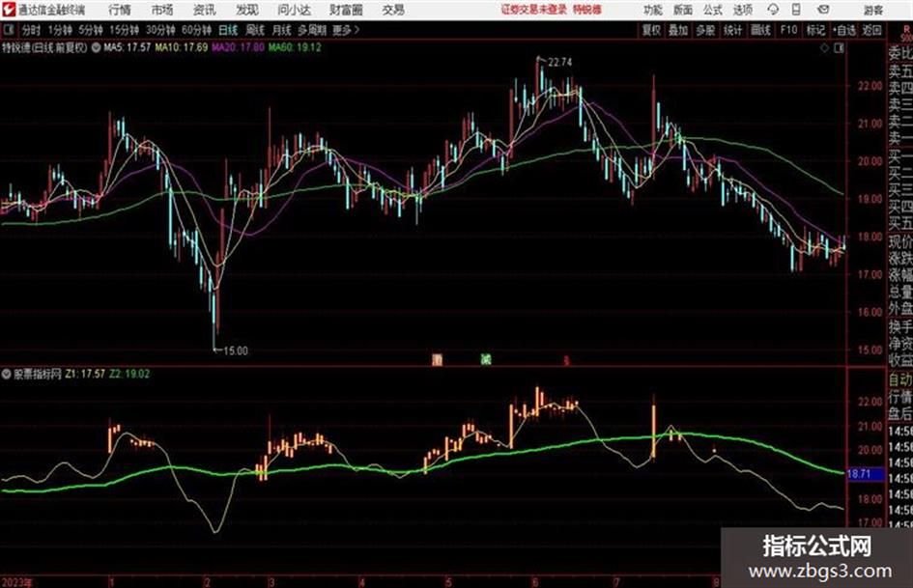Screen dimensions: 913x588
Task: Click the 复权 toolbar button
Action: [x=651, y=30]
